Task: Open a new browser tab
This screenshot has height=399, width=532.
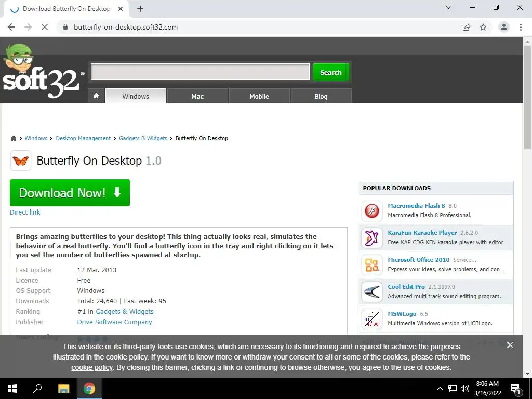Action: click(x=140, y=9)
